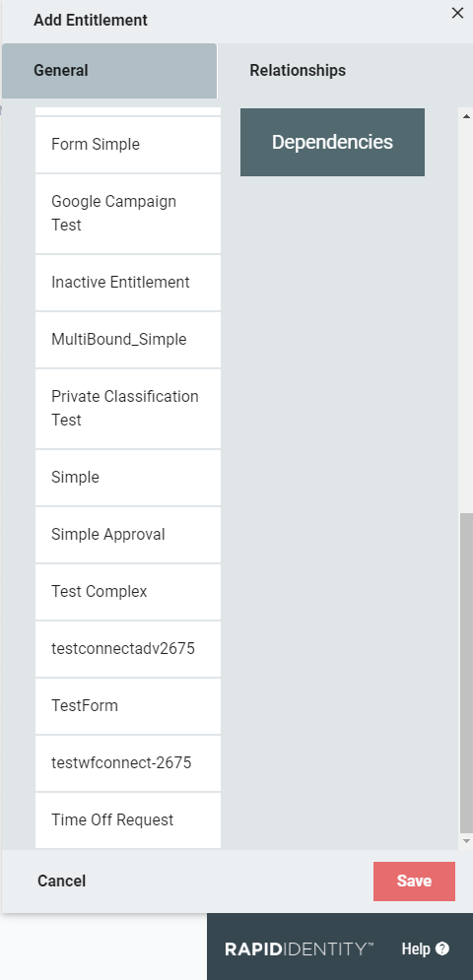This screenshot has width=473, height=980.
Task: Select testconnectadv2675 entitlement
Action: (128, 649)
